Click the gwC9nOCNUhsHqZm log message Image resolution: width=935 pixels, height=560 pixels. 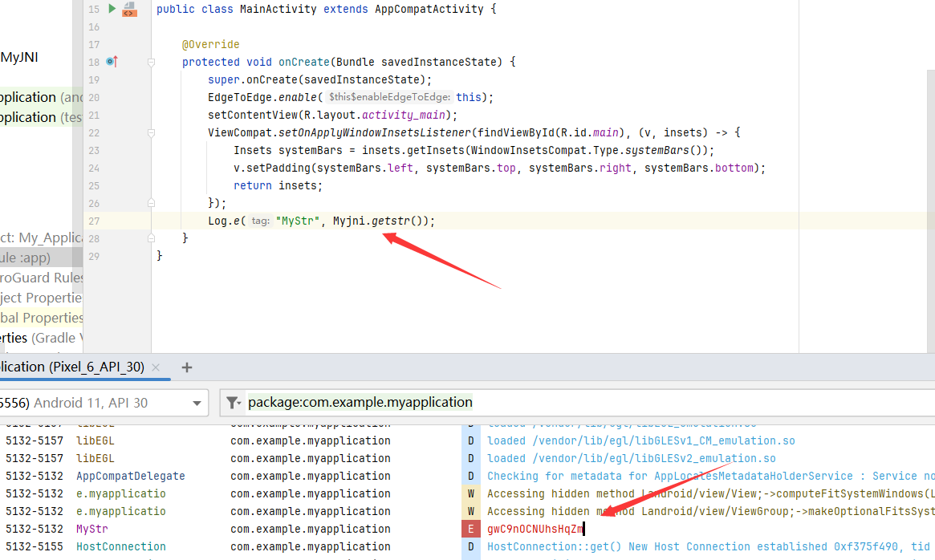535,529
